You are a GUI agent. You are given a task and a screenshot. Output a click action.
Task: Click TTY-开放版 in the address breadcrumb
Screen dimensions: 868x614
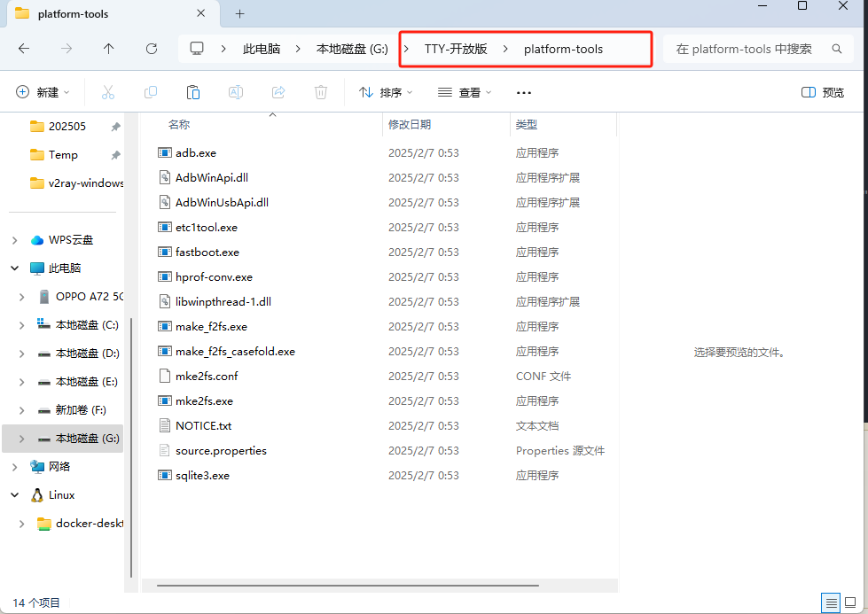point(456,49)
